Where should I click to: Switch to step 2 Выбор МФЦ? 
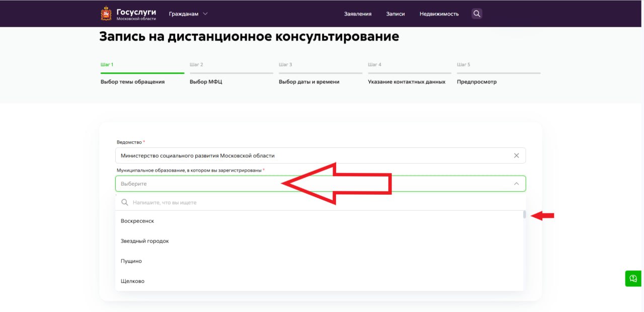coord(206,82)
